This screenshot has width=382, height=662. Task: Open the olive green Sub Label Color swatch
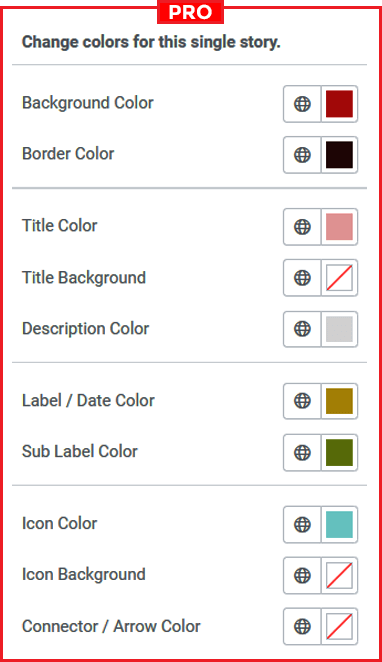tap(339, 452)
